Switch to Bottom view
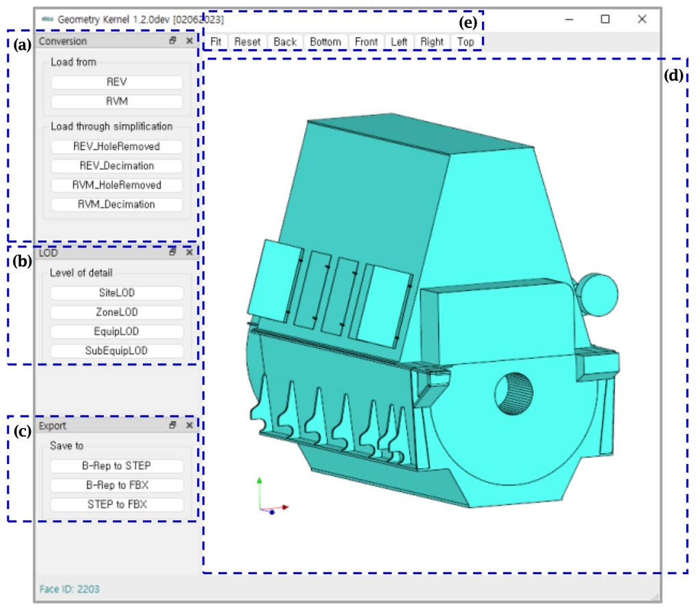 325,42
